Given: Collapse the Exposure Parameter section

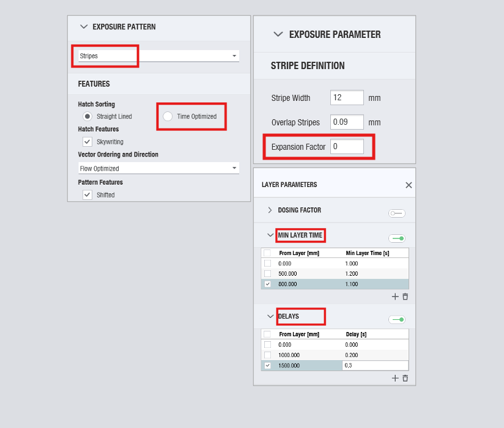Looking at the screenshot, I should (x=278, y=34).
